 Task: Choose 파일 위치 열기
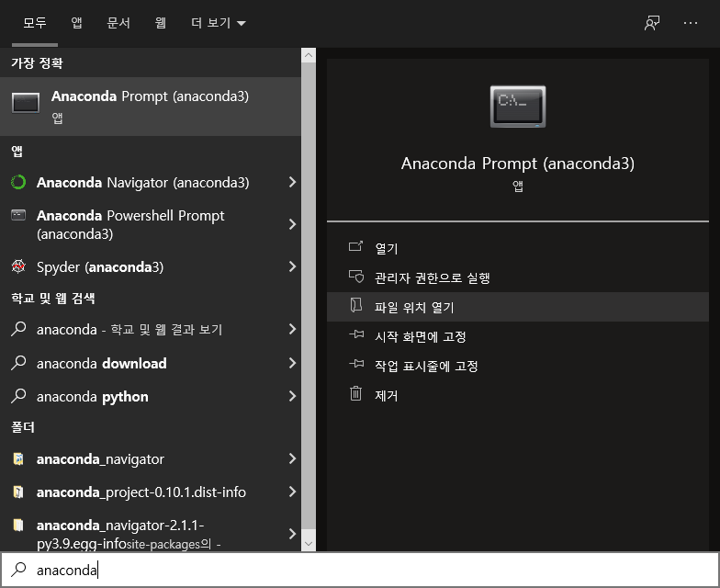(x=518, y=307)
